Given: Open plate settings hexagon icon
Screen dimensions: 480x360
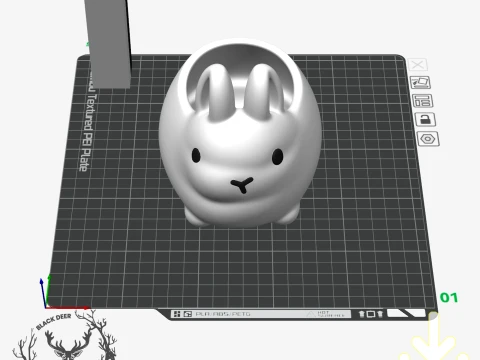Looking at the screenshot, I should 428,139.
